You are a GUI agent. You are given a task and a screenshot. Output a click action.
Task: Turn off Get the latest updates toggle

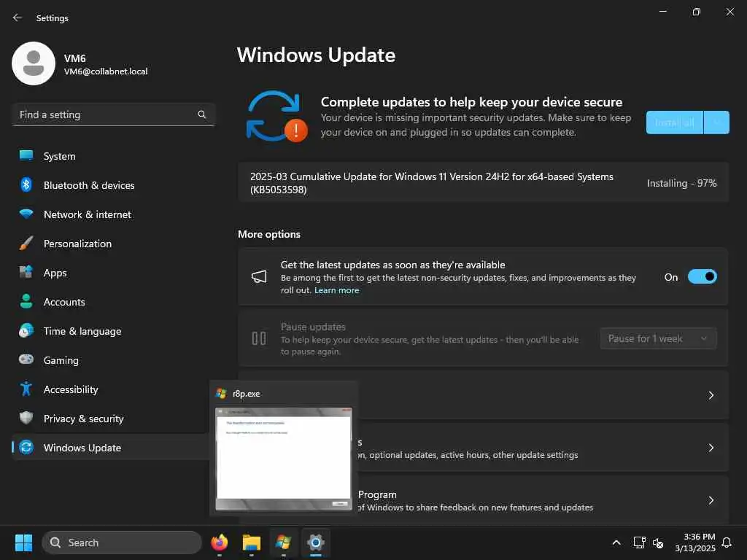pos(703,276)
